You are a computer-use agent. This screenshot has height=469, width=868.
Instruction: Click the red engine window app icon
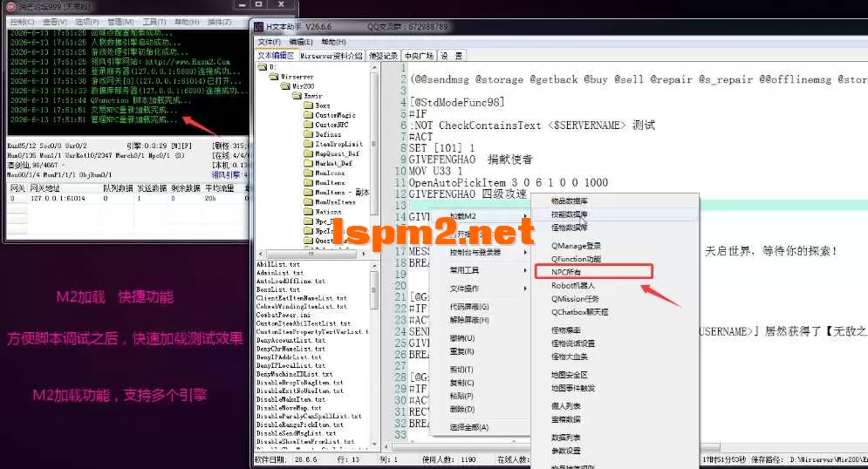point(11,7)
